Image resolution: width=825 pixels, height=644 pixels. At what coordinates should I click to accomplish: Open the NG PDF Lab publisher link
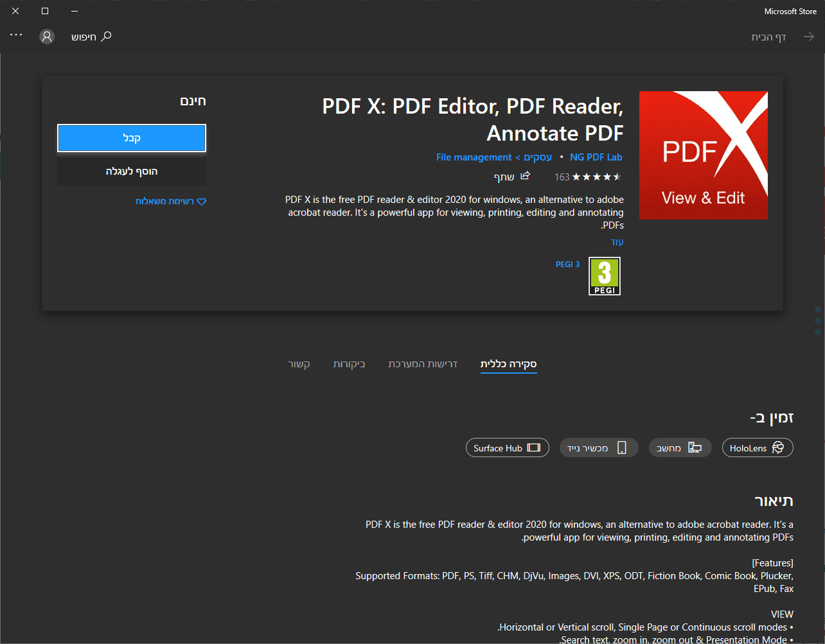(x=596, y=157)
